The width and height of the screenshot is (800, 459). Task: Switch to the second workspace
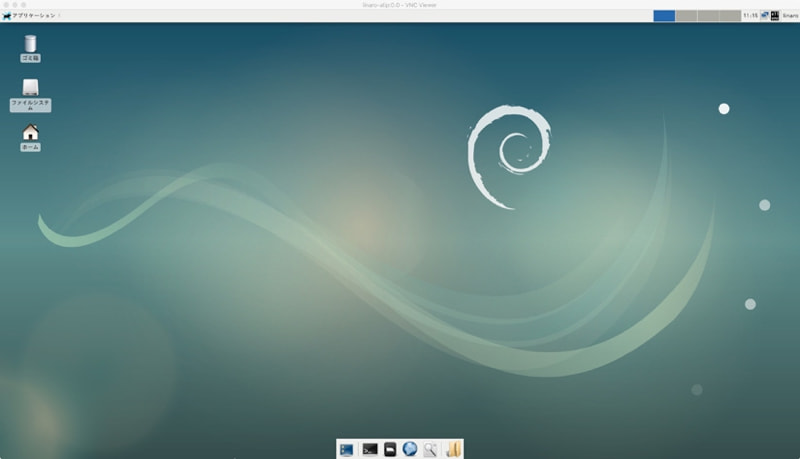click(x=686, y=16)
